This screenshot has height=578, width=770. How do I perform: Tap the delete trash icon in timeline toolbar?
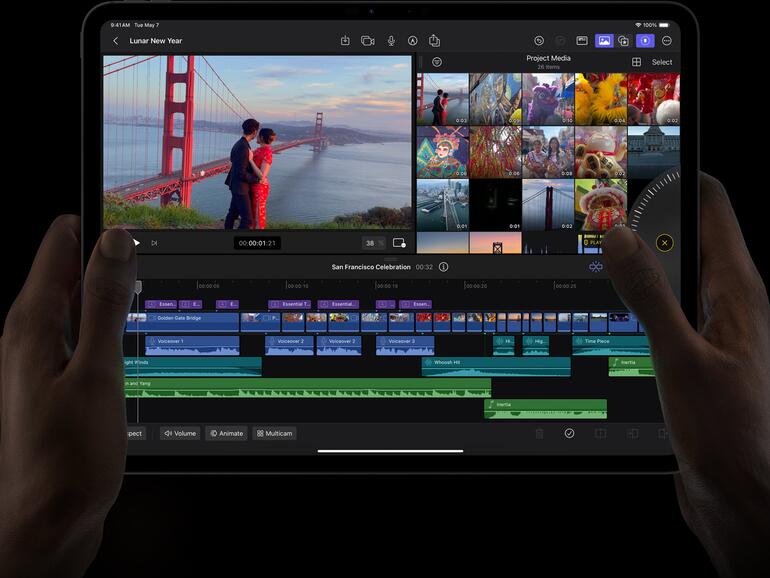(x=539, y=433)
